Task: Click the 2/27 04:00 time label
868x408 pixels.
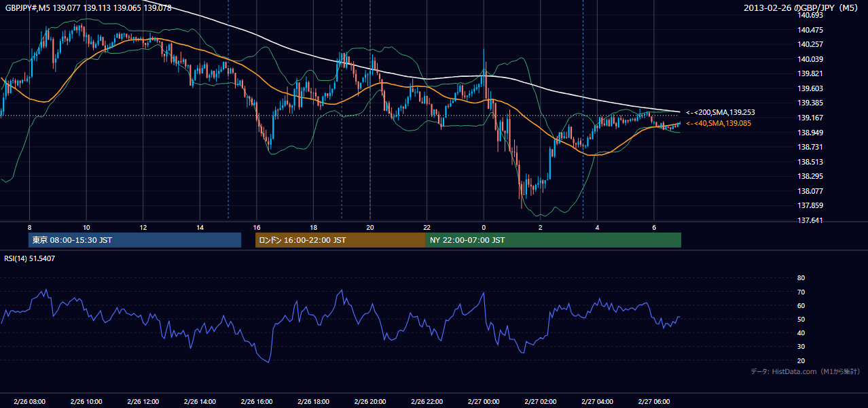Action: [597, 402]
